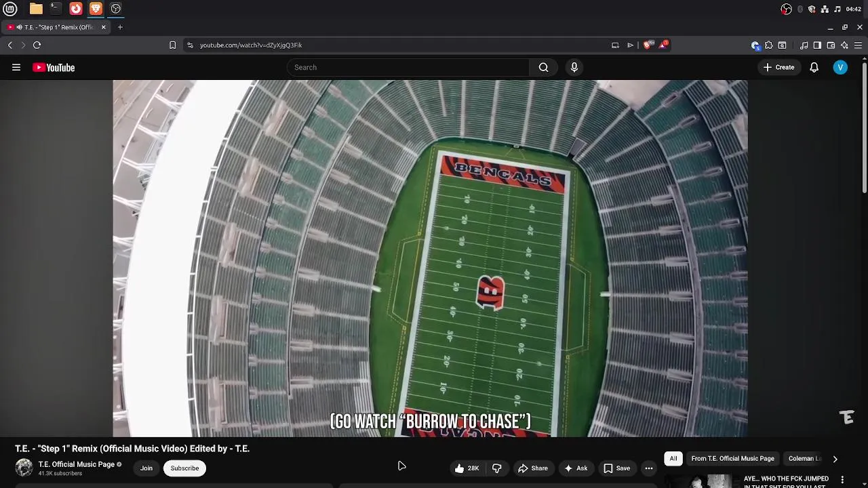868x488 pixels.
Task: Open a new browser tab
Action: tap(120, 27)
